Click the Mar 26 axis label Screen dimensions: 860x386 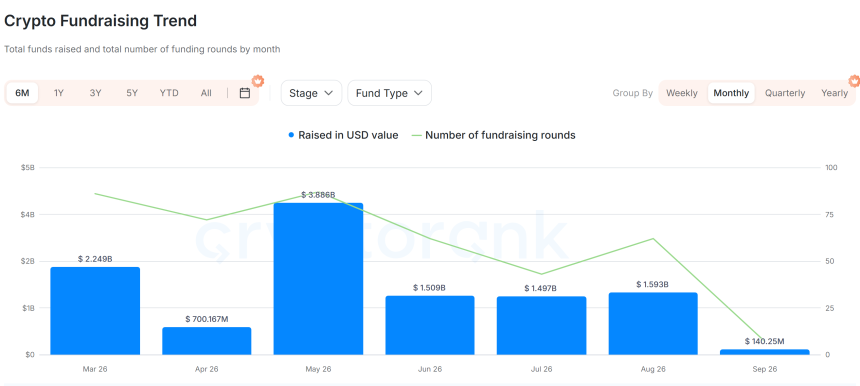tap(95, 369)
